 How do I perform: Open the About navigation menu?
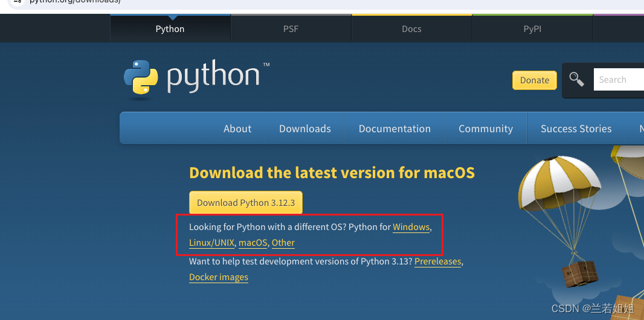237,129
